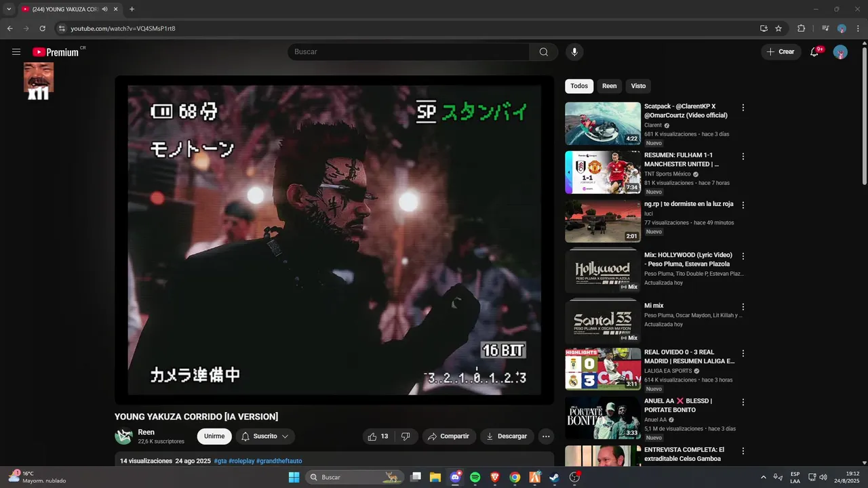The image size is (868, 488).
Task: Click the #roleplay hashtag
Action: [241, 461]
